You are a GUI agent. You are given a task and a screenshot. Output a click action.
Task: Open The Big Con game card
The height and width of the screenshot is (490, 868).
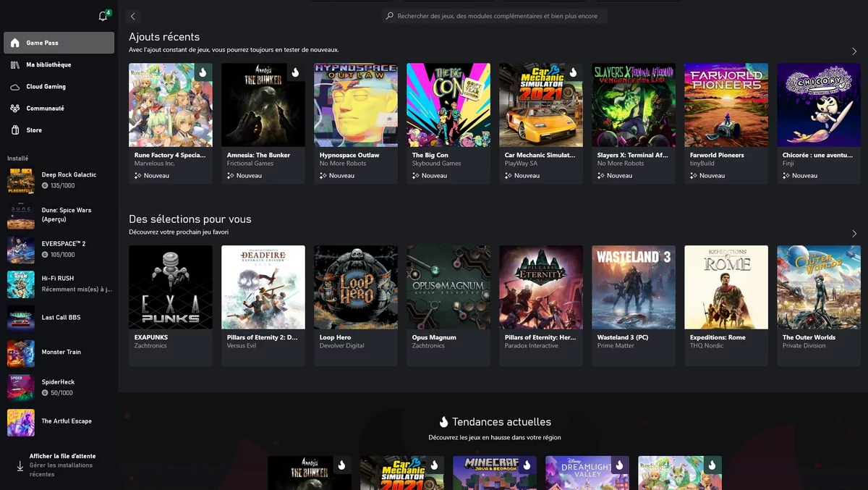[448, 123]
